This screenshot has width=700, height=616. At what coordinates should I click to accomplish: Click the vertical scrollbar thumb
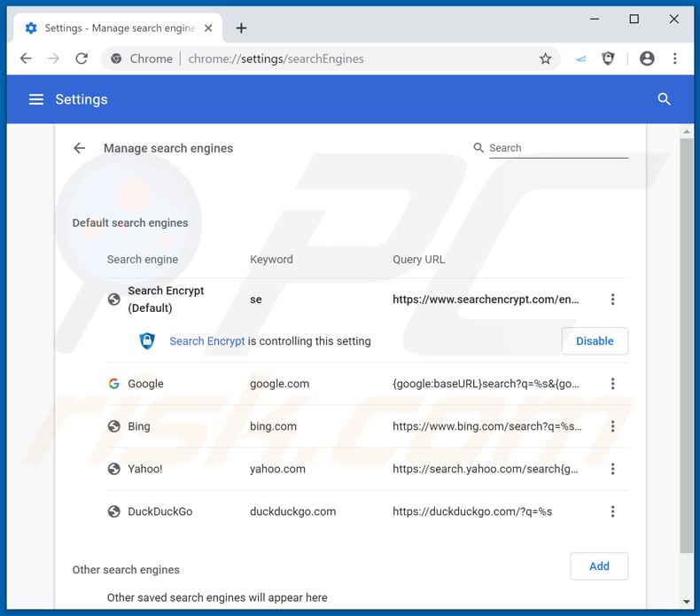[x=686, y=346]
